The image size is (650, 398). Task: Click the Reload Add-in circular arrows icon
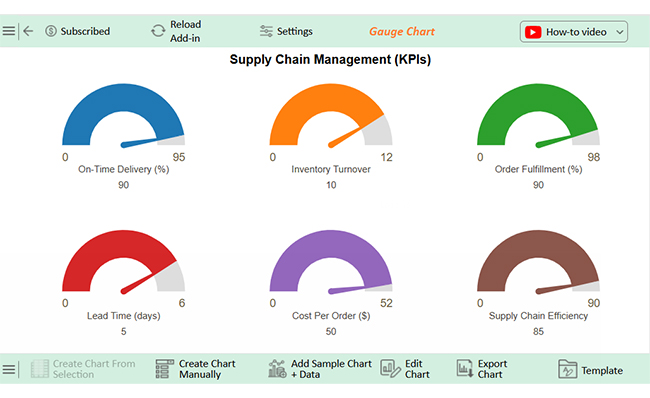pos(158,31)
